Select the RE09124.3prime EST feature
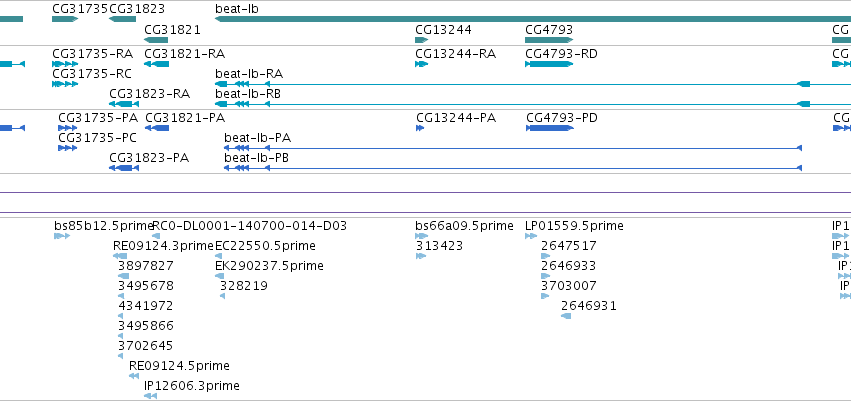Viewport: 851px width, 401px height. (120, 256)
